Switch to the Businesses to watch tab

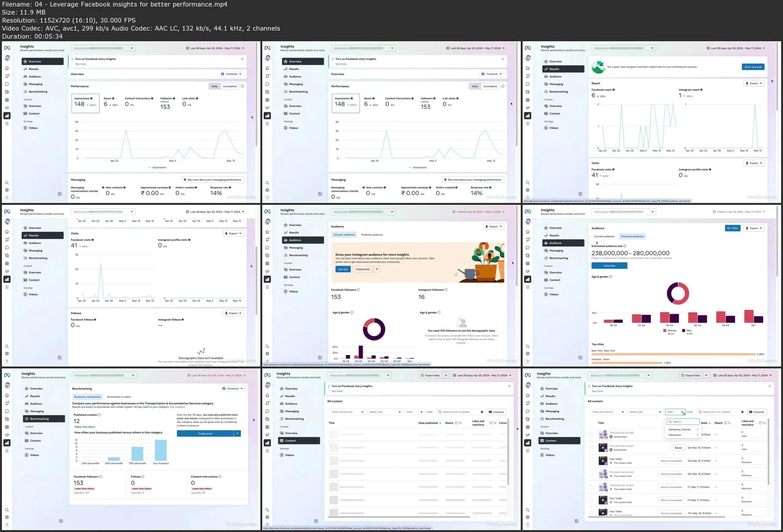[119, 397]
